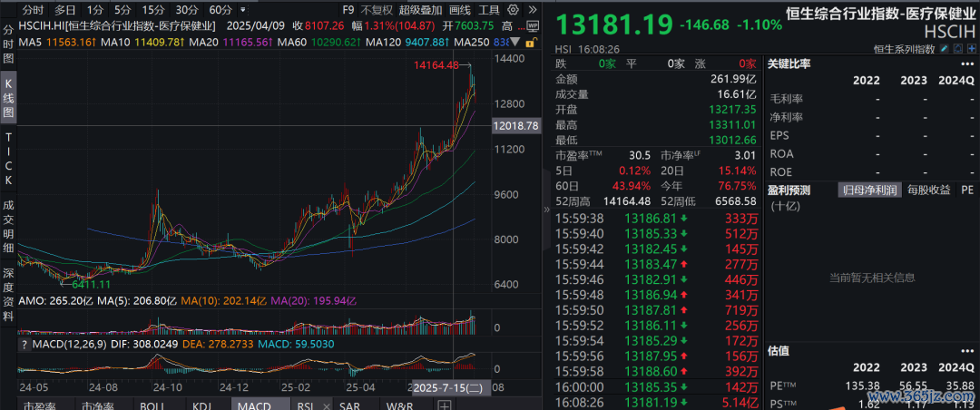
Task: Close the RSI indicator tab
Action: pyautogui.click(x=325, y=405)
